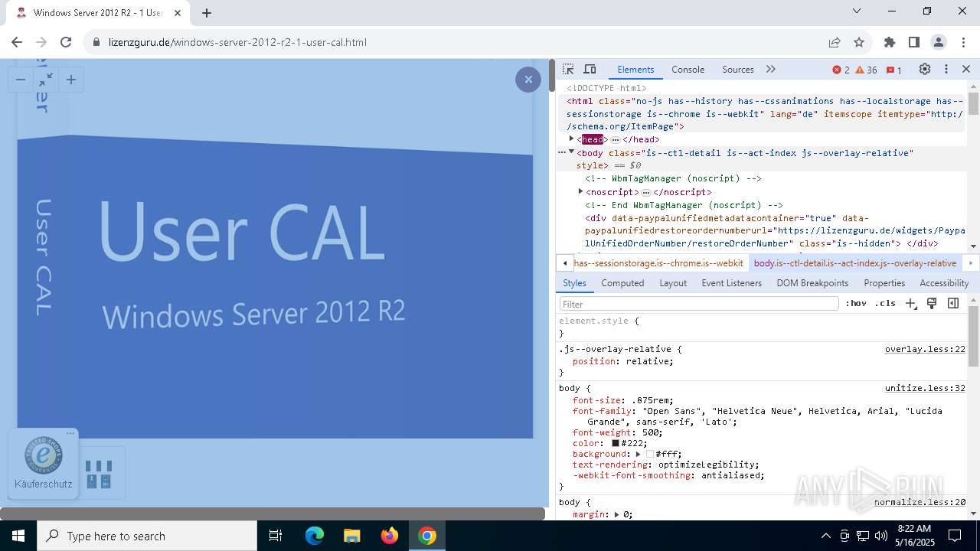Reset image zoom with the shrink arrows
Image resolution: width=980 pixels, height=551 pixels.
[x=46, y=80]
